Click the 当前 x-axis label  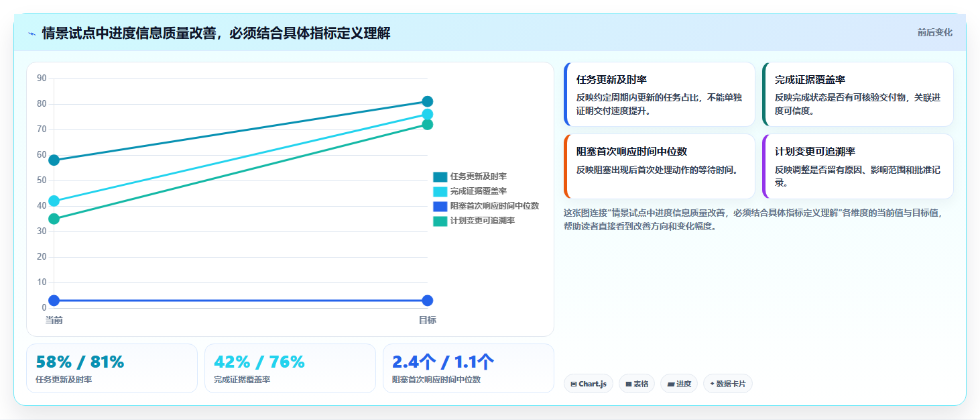tap(54, 320)
